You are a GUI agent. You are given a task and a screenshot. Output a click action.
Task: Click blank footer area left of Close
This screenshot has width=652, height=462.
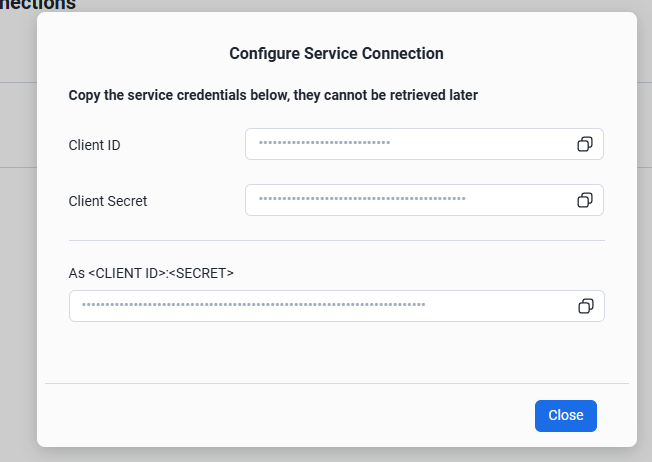coord(280,415)
